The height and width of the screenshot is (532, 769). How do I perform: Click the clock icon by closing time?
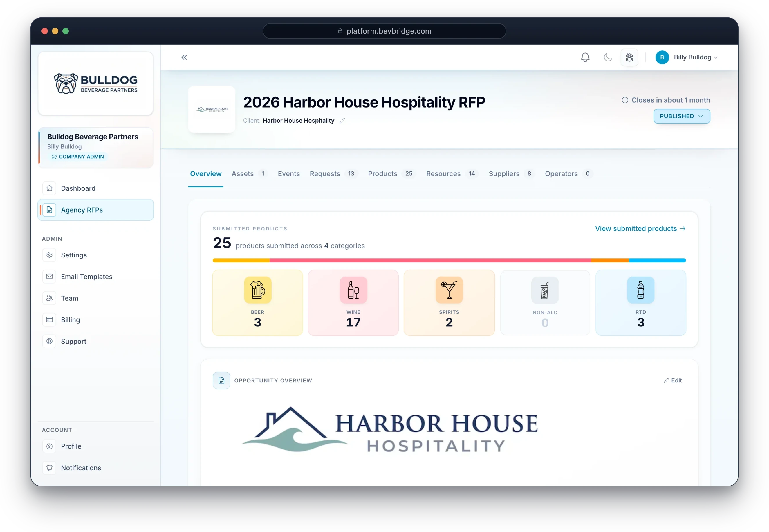(x=625, y=100)
